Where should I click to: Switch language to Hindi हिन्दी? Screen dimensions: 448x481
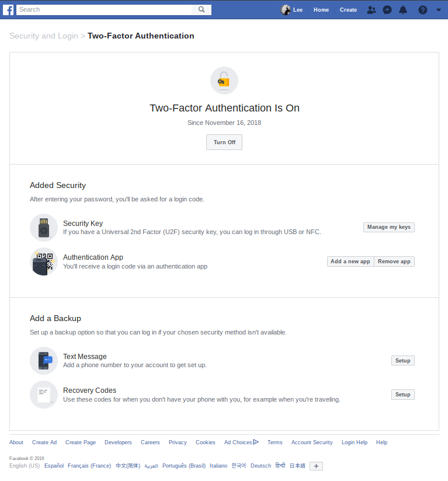[x=280, y=465]
